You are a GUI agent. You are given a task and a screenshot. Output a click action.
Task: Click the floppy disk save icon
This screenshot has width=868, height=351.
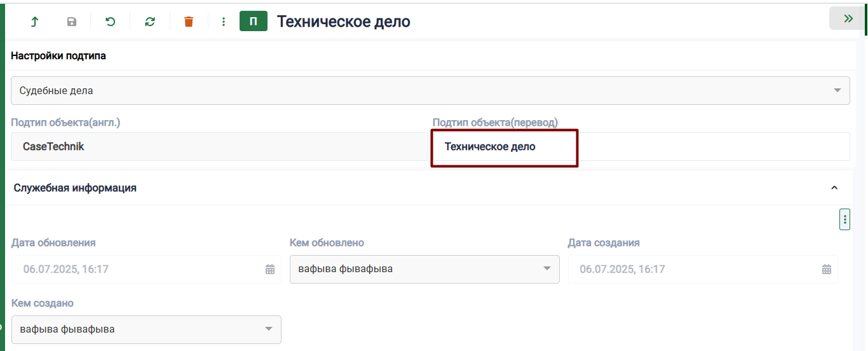72,22
